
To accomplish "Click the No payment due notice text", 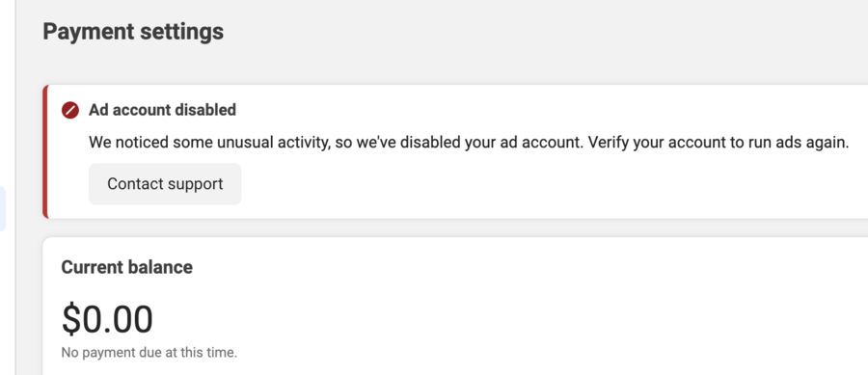I will point(149,352).
